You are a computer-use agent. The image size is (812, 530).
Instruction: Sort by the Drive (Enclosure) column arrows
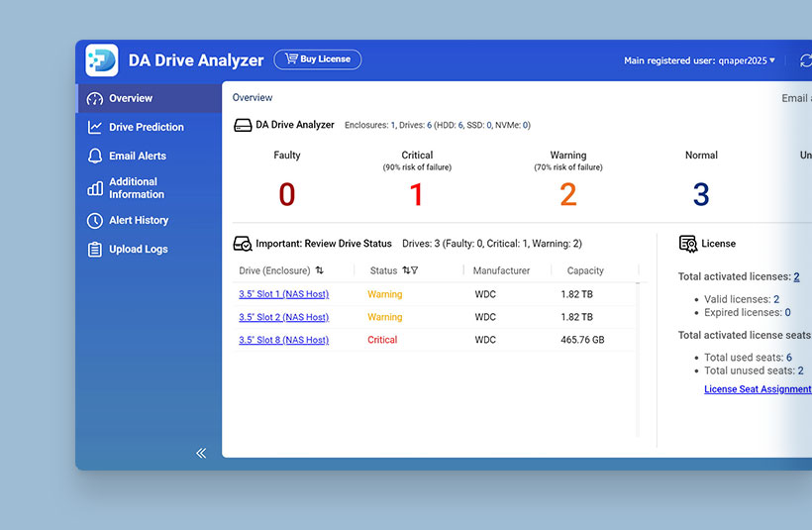tap(320, 270)
